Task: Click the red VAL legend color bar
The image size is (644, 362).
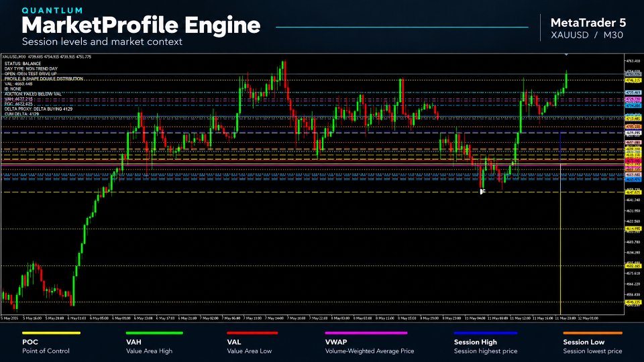Action: (253, 333)
